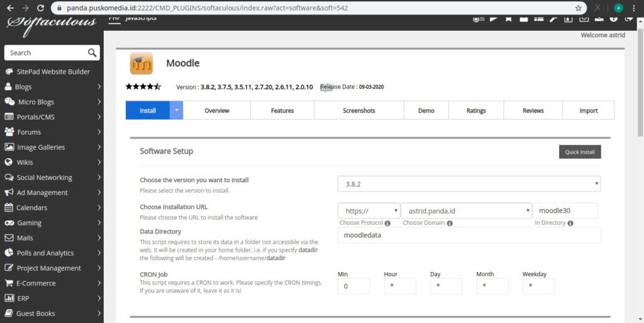644x323 pixels.
Task: Click the magnifier icon in the search box
Action: (92, 53)
